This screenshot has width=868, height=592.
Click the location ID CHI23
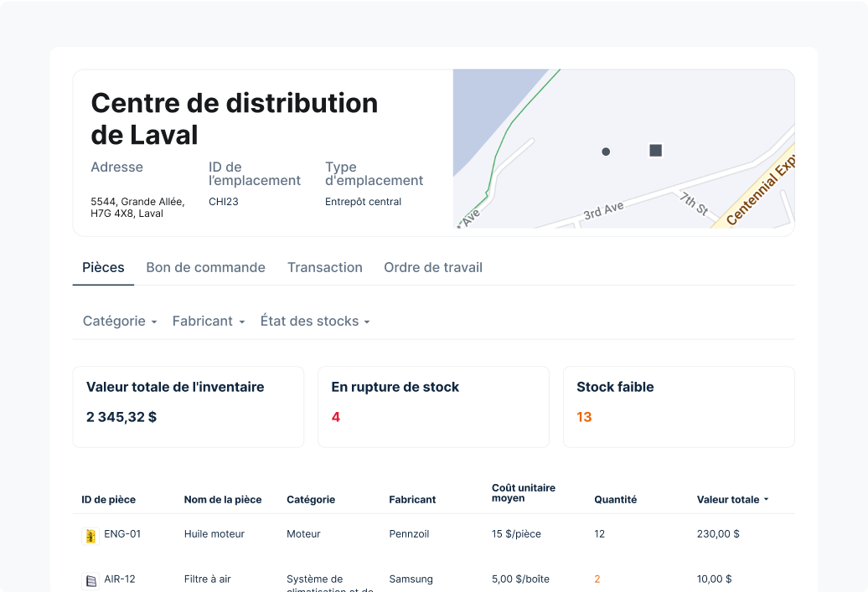click(x=223, y=201)
